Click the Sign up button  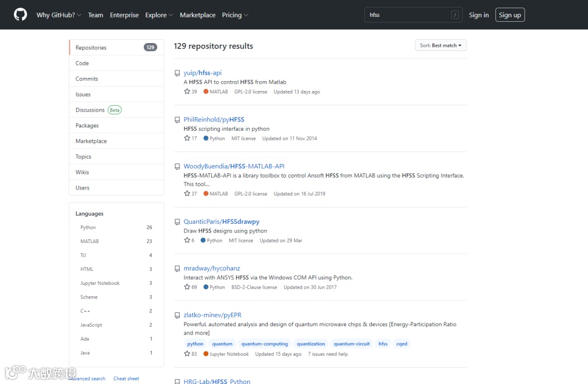[510, 15]
